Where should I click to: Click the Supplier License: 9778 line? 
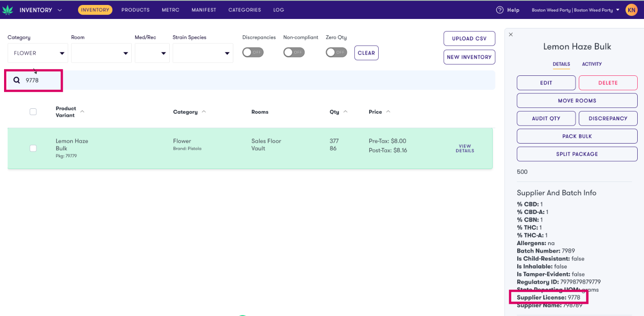[x=548, y=297]
